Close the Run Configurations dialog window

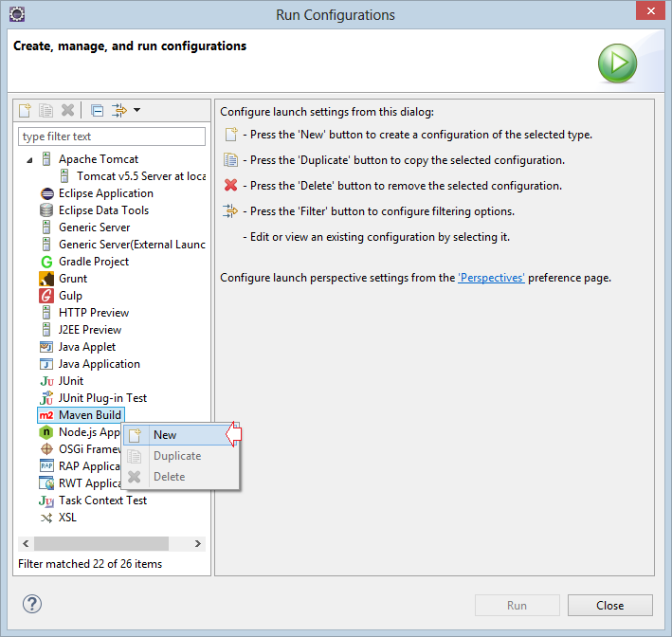tap(650, 10)
